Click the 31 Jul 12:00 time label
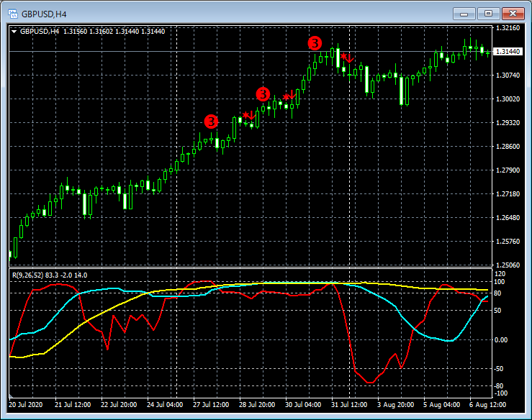The height and width of the screenshot is (420, 532). pyautogui.click(x=349, y=405)
